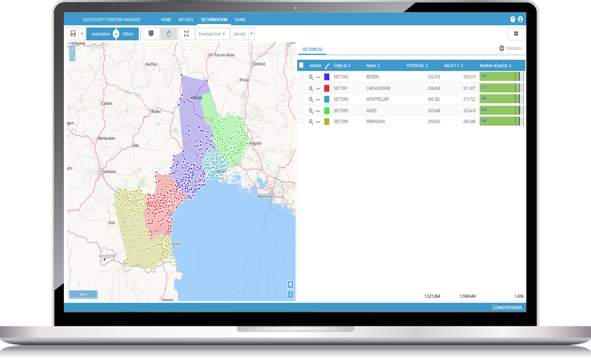Sort by Number of points column
Screen dimensions: 591x364
click(x=495, y=66)
